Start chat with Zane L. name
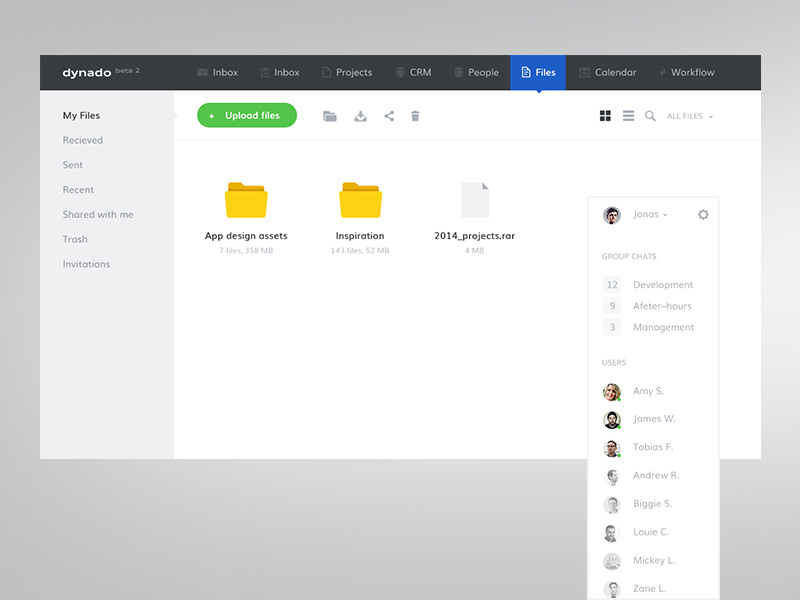 pos(649,588)
